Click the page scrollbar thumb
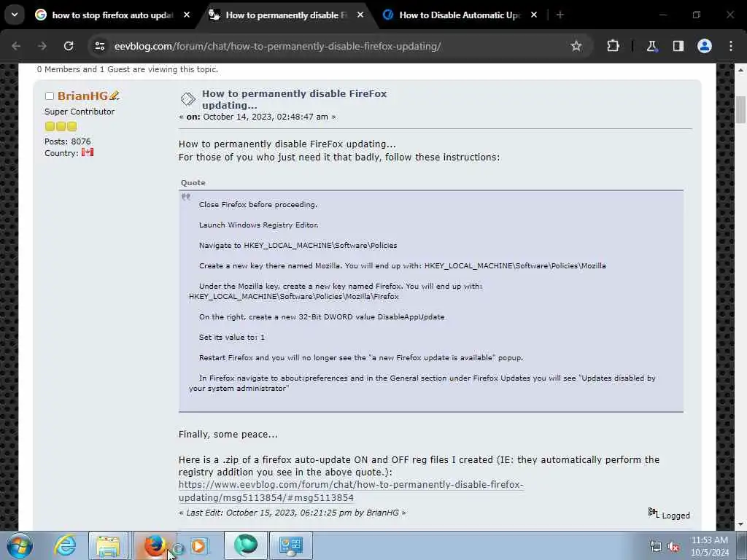Screen dimensions: 747x560 click(740, 109)
